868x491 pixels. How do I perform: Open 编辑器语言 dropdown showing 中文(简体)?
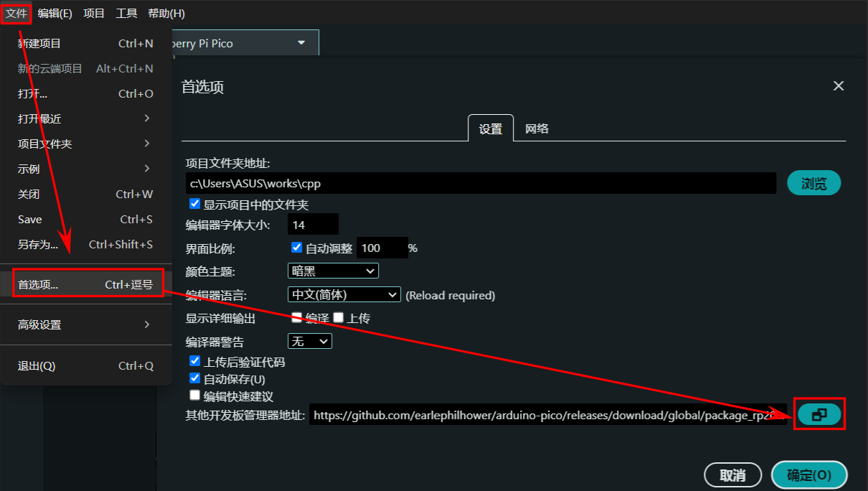pos(344,294)
